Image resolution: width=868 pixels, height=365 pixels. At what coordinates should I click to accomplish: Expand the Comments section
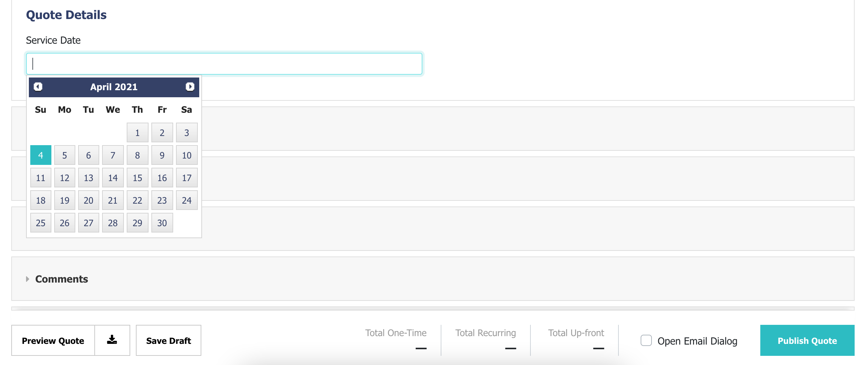[62, 279]
